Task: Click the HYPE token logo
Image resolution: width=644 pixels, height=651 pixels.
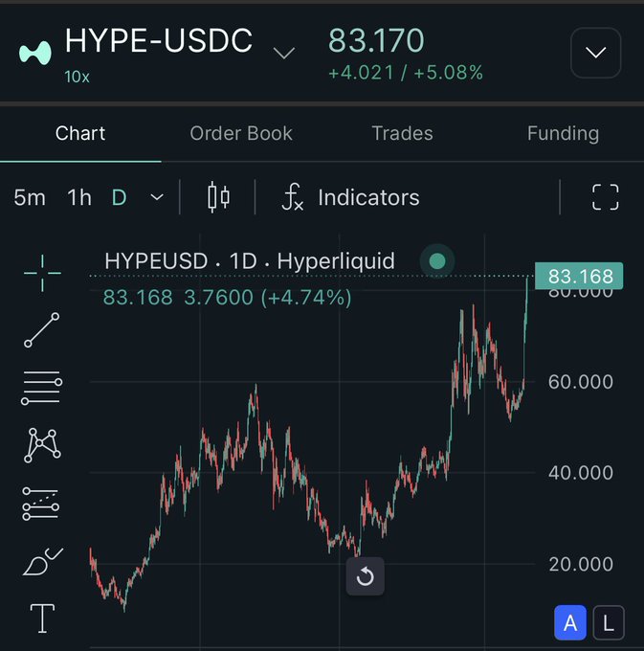Action: click(x=35, y=54)
